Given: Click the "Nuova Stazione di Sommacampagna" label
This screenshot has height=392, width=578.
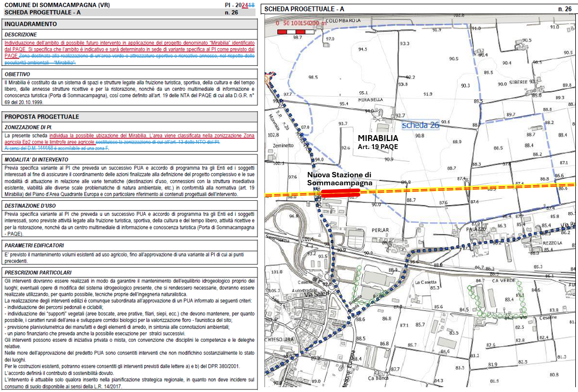Looking at the screenshot, I should tap(340, 179).
